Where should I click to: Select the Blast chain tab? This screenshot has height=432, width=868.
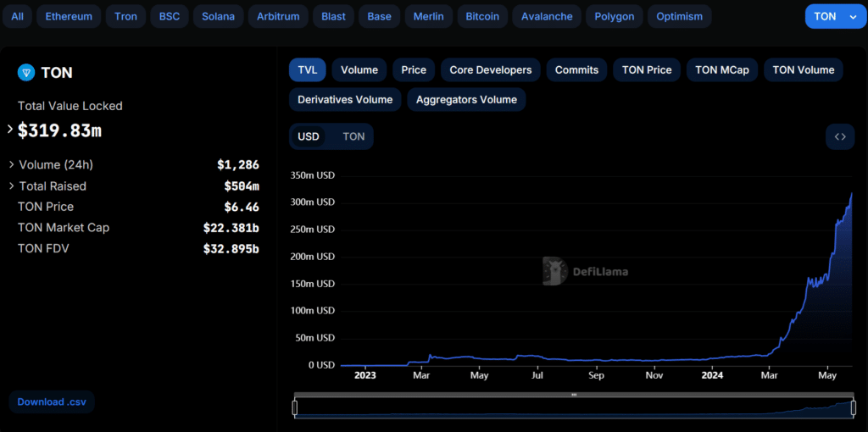point(333,17)
